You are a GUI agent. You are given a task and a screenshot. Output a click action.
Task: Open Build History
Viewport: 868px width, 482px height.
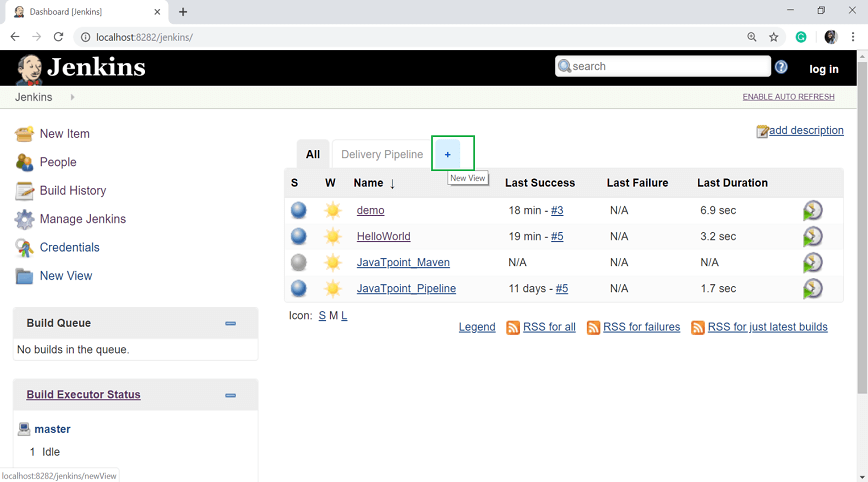pyautogui.click(x=73, y=190)
